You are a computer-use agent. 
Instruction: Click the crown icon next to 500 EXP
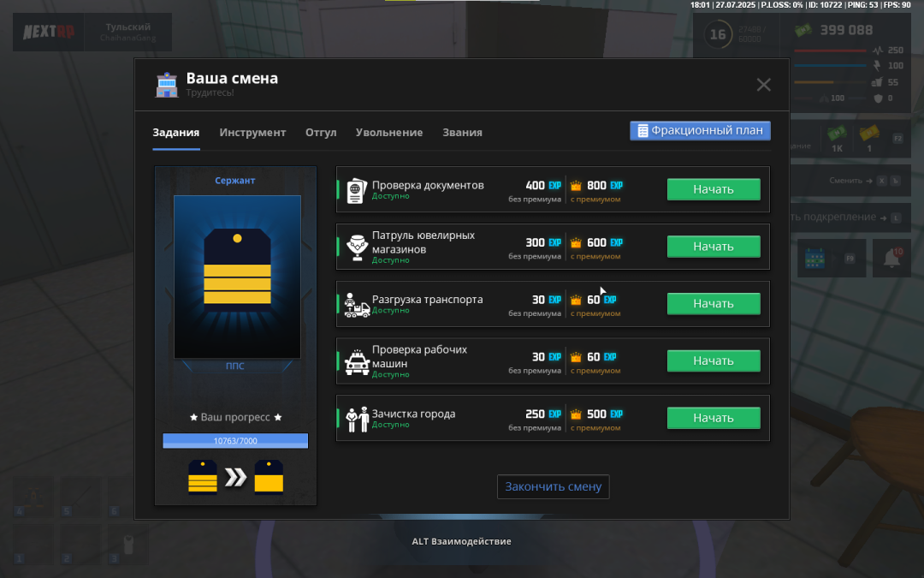pos(577,414)
